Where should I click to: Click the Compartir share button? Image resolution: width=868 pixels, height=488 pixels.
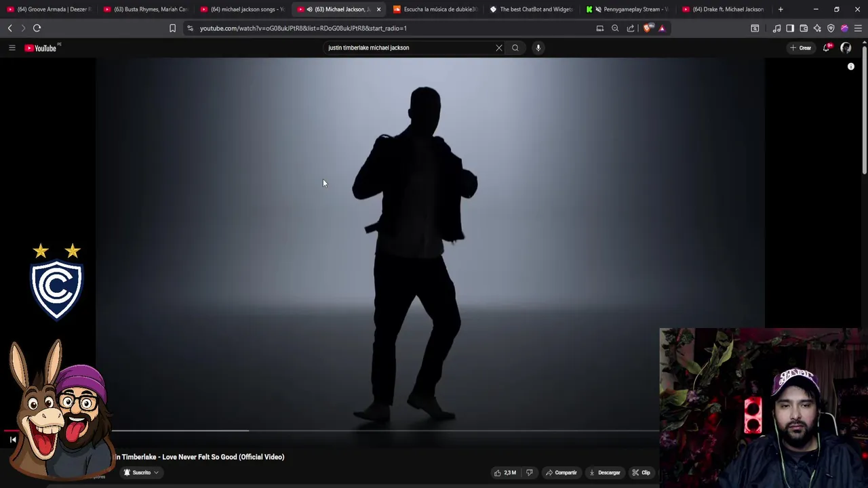tap(561, 472)
